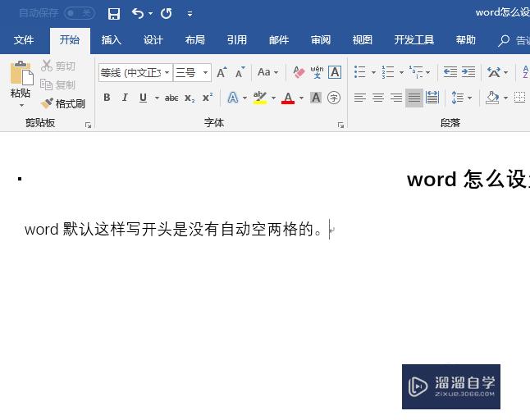Click the Phonetic Guide wén icon
This screenshot has height=420, width=530.
point(317,72)
